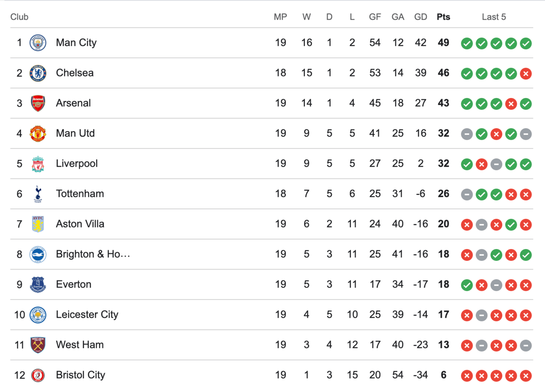545x392 pixels.
Task: Click the Tottenham cockerel crest
Action: tap(38, 194)
